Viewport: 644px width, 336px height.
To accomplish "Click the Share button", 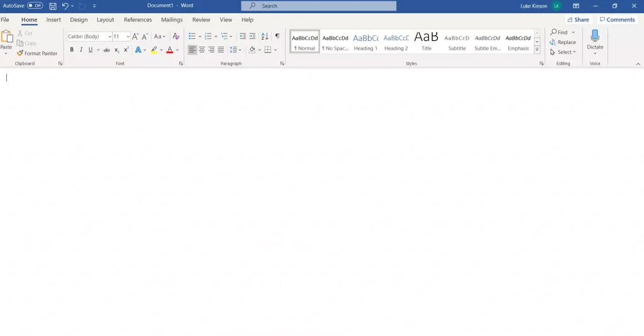I will tap(578, 20).
